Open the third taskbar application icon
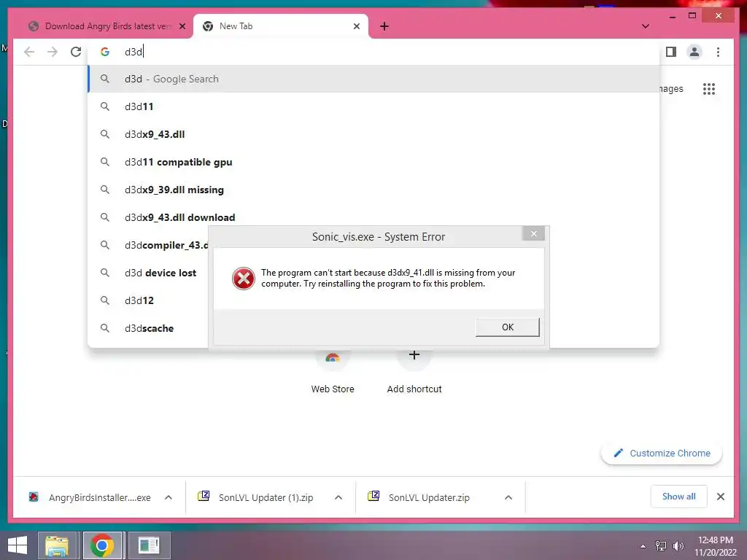The image size is (747, 560). point(149,545)
